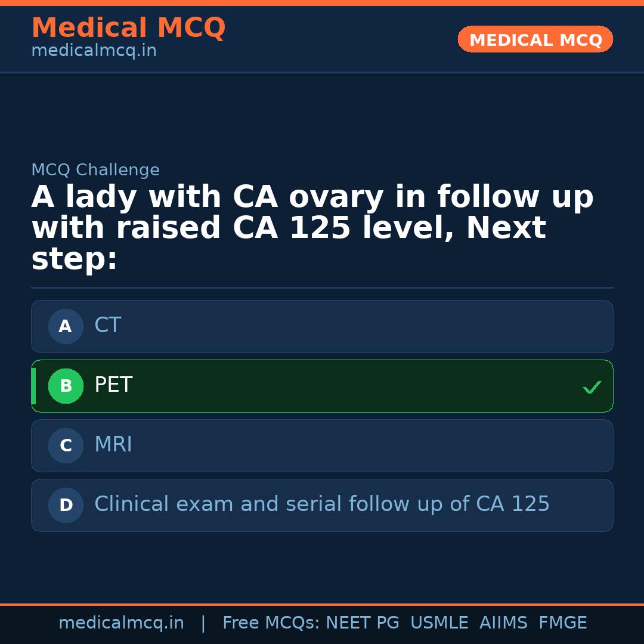The height and width of the screenshot is (644, 644).
Task: Click the USMLE exam label
Action: tap(439, 622)
